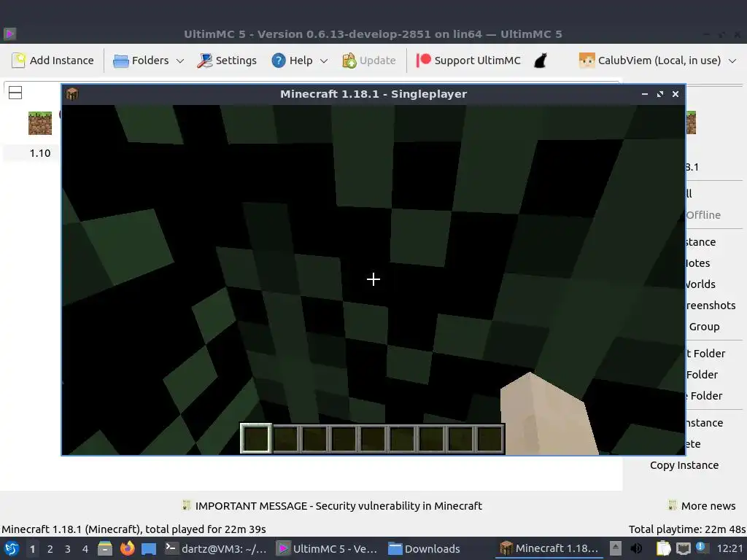The image size is (747, 560).
Task: Click the Minecraft window title bar
Action: (373, 94)
